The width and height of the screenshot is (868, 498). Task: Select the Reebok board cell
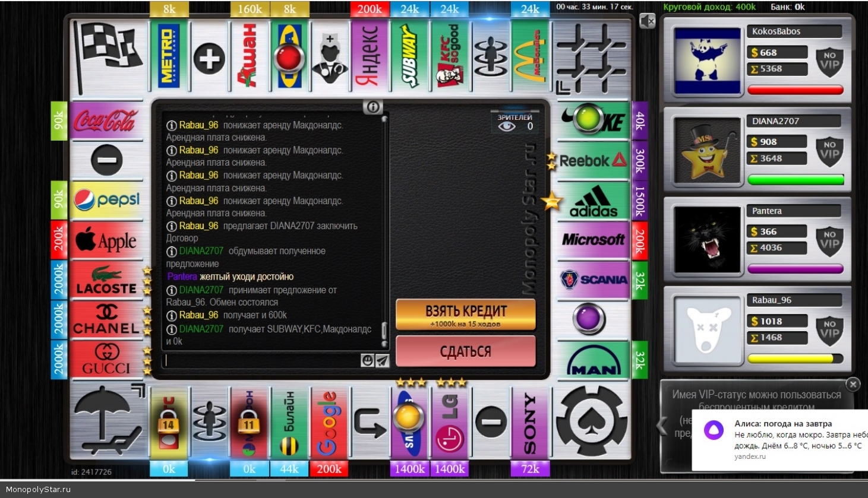(x=593, y=161)
